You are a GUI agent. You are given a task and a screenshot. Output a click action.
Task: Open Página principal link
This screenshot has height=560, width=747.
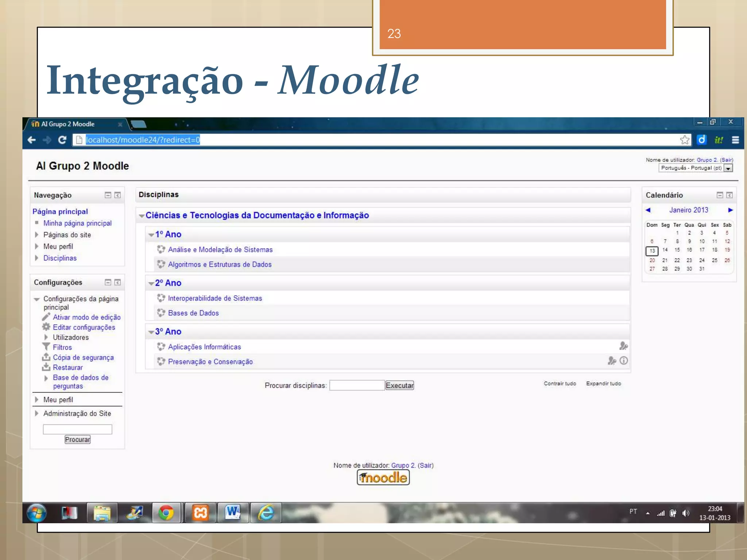[x=60, y=211]
